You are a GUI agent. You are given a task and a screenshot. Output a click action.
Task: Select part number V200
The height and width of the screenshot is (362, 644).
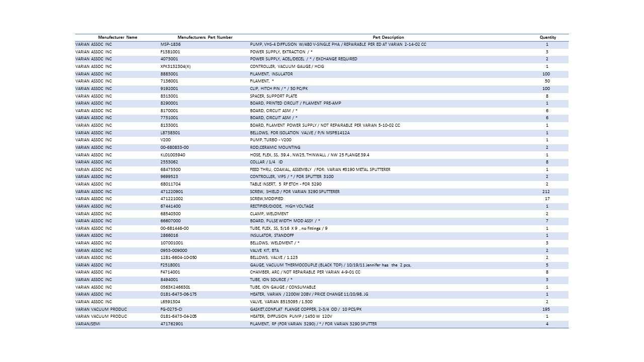click(166, 140)
